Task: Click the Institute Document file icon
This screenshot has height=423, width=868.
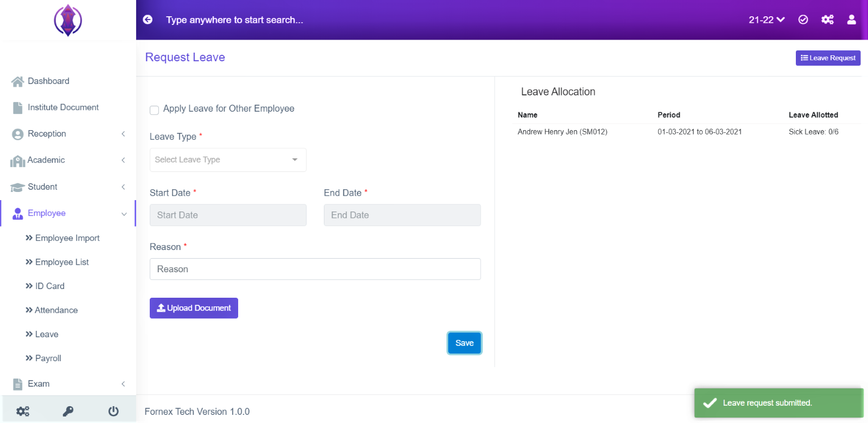Action: tap(17, 107)
